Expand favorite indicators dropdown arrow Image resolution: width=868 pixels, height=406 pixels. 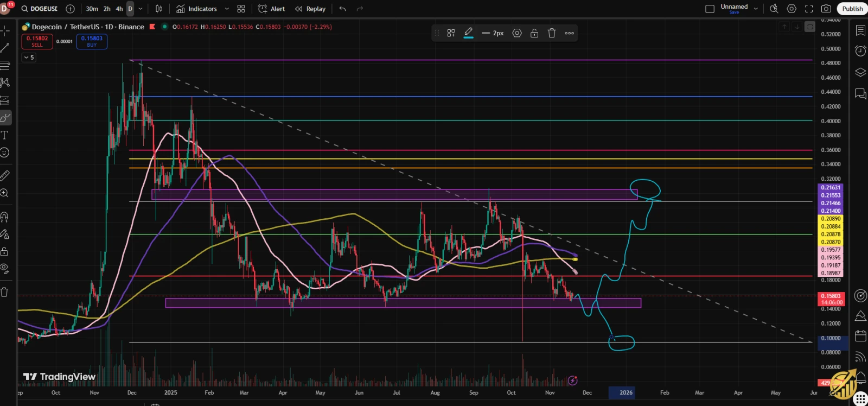click(227, 9)
